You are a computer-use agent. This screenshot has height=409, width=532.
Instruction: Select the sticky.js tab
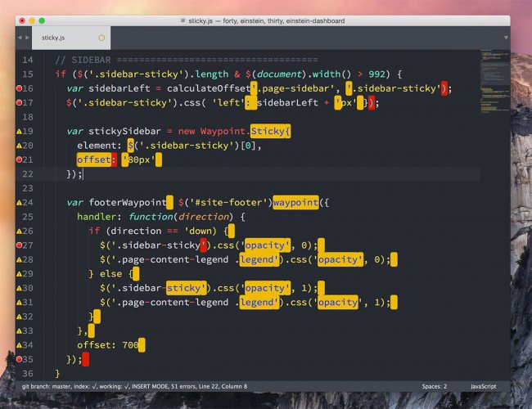(x=71, y=38)
